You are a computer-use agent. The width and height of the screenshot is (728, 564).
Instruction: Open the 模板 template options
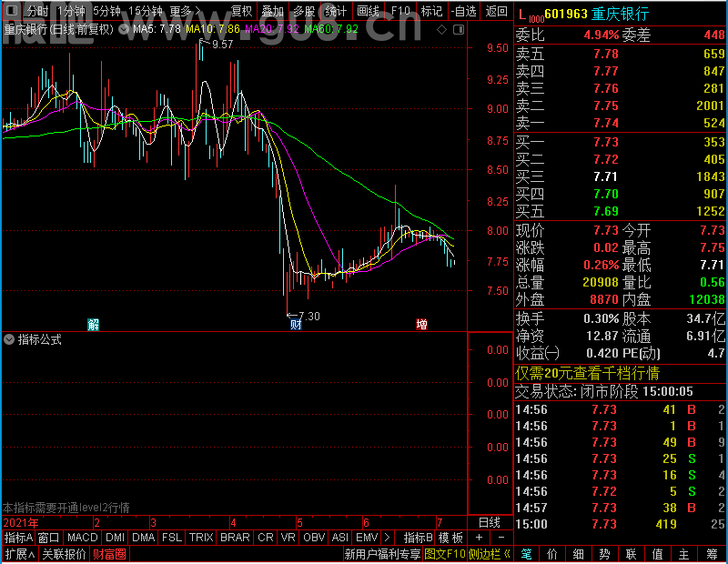450,538
